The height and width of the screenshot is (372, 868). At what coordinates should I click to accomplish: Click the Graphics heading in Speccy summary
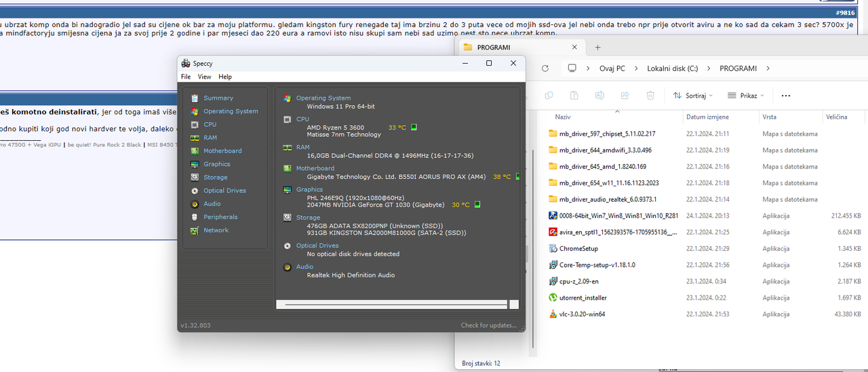(x=309, y=190)
